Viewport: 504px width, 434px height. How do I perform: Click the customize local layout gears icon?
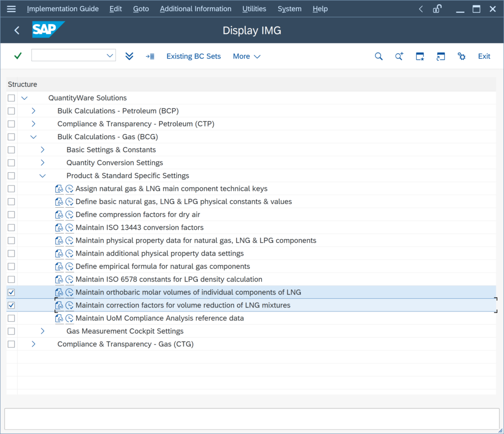[462, 57]
